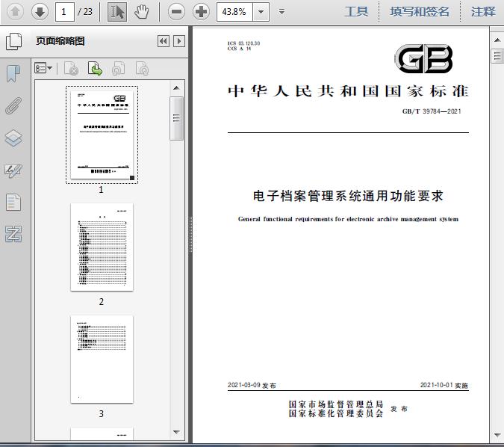Click the 2021-10-01 实施 date text
Screen dimensions: 504x447
(x=444, y=385)
